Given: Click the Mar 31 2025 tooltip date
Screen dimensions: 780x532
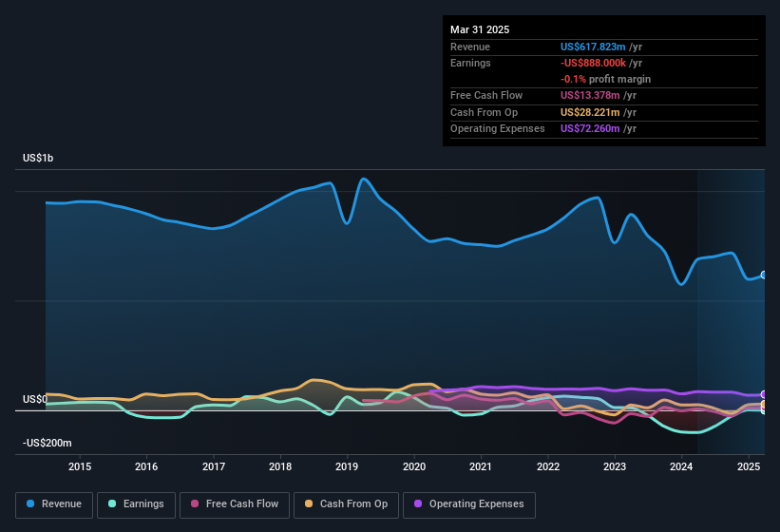Looking at the screenshot, I should 480,29.
